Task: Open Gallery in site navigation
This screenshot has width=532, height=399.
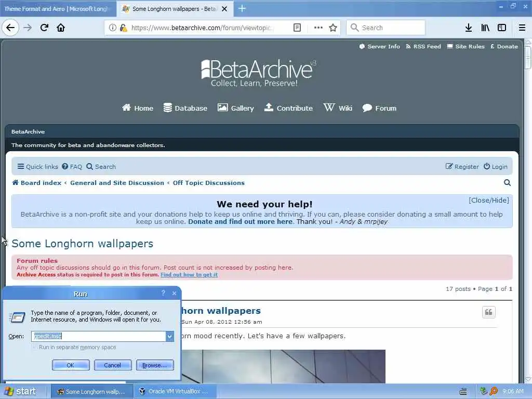Action: tap(235, 108)
